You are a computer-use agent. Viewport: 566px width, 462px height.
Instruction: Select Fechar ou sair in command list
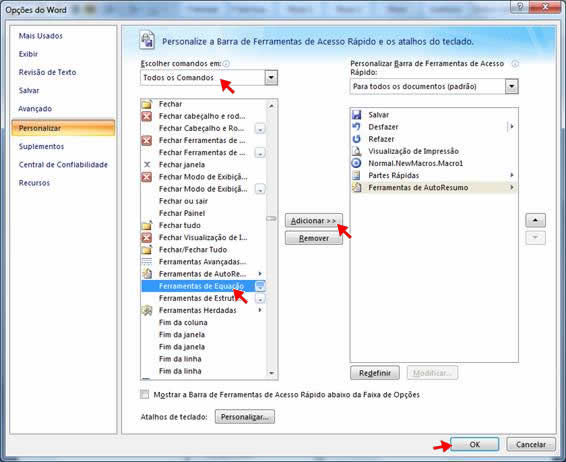(x=203, y=201)
